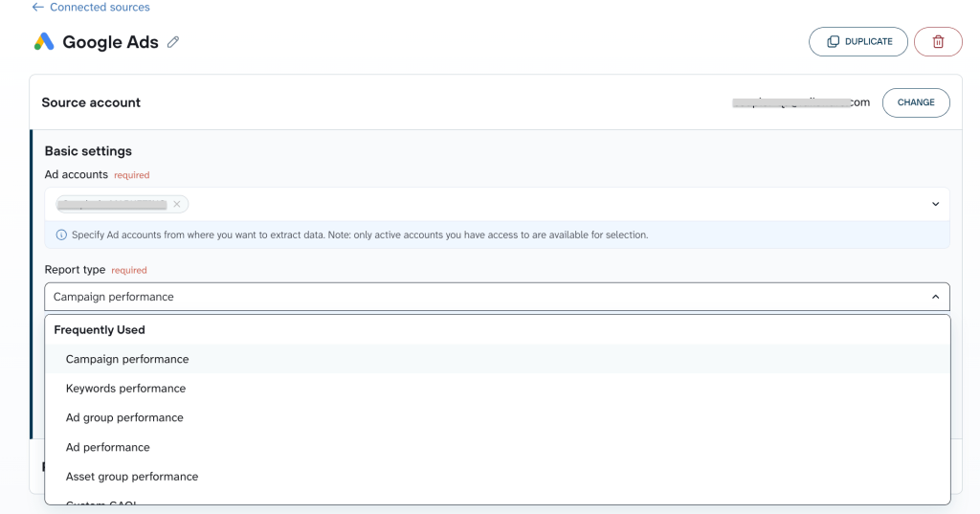Remove the selected ad account chip
Viewport: 980px width, 514px height.
pyautogui.click(x=177, y=204)
